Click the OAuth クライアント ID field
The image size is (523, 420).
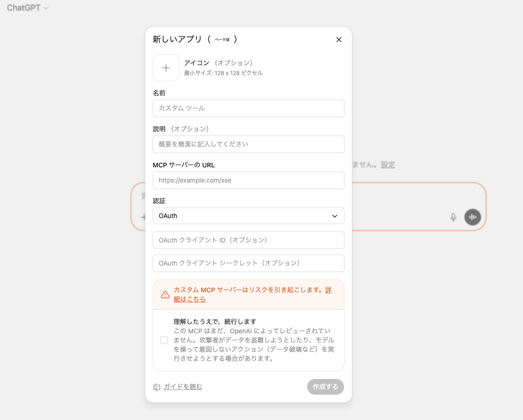[249, 240]
